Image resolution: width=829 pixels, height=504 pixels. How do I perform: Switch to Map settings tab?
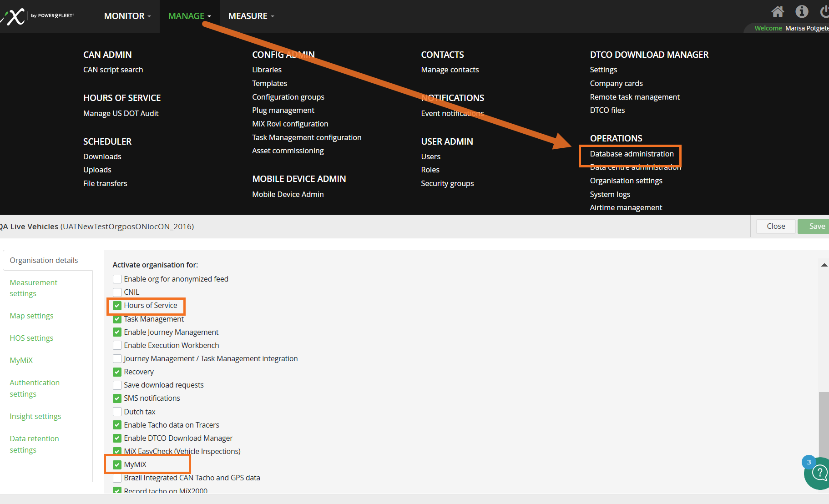point(31,316)
